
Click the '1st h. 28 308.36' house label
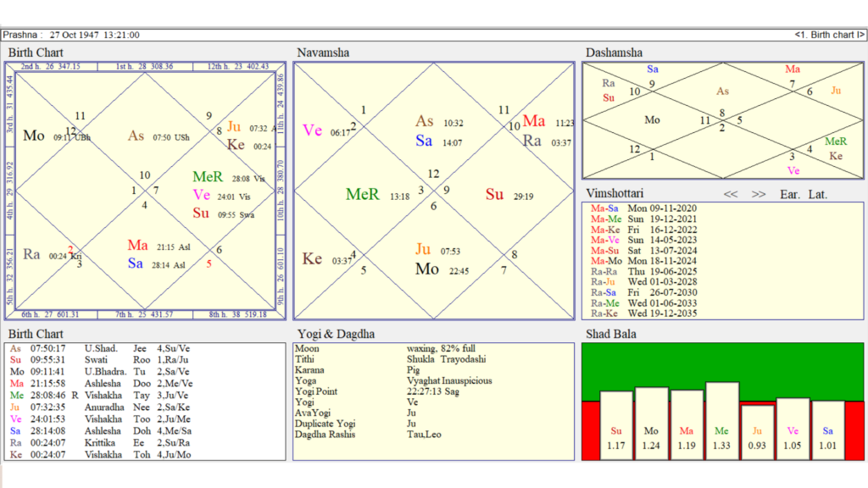[x=144, y=66]
